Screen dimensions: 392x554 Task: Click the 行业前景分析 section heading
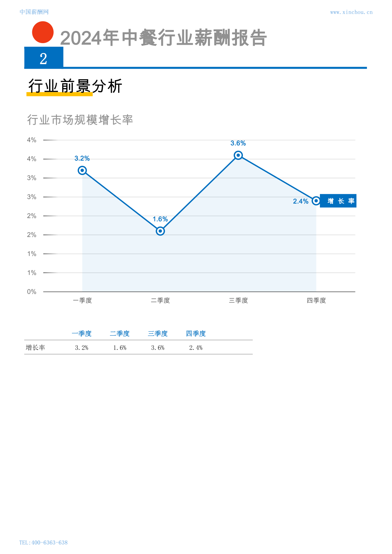point(75,86)
